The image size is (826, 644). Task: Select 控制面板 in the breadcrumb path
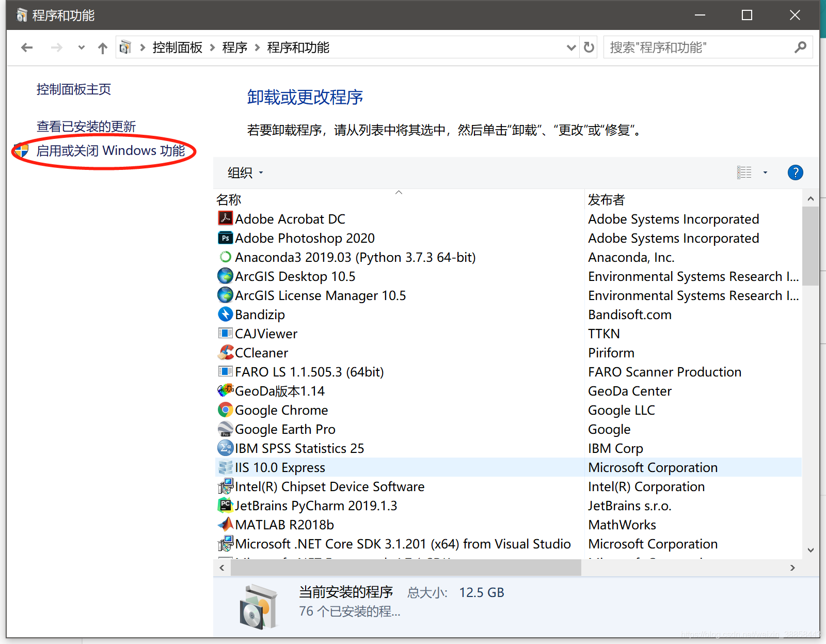click(178, 48)
